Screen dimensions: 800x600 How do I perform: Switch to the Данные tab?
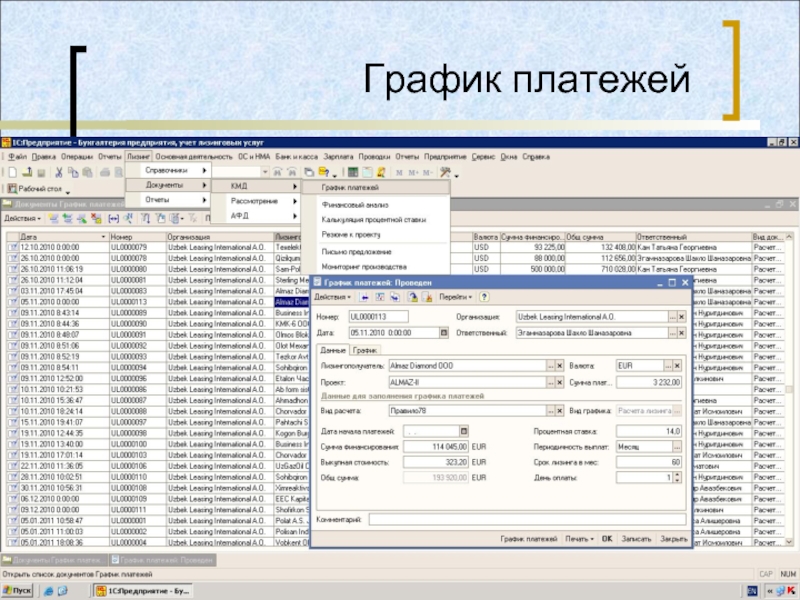tap(333, 350)
